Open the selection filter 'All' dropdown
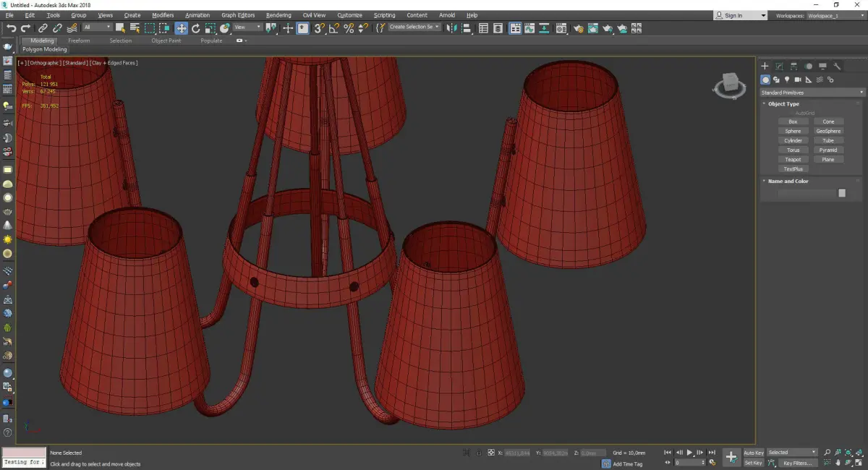The width and height of the screenshot is (868, 470). [97, 27]
